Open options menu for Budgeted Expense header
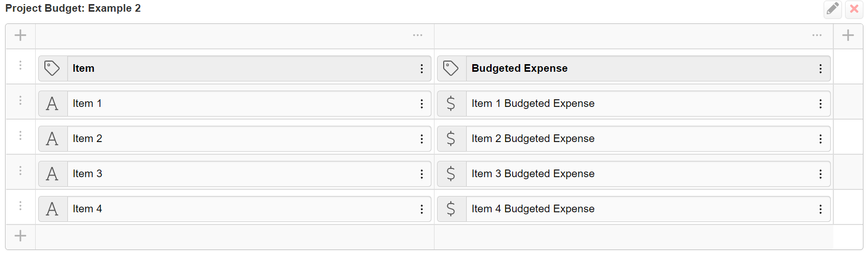The width and height of the screenshot is (868, 253). coord(821,69)
